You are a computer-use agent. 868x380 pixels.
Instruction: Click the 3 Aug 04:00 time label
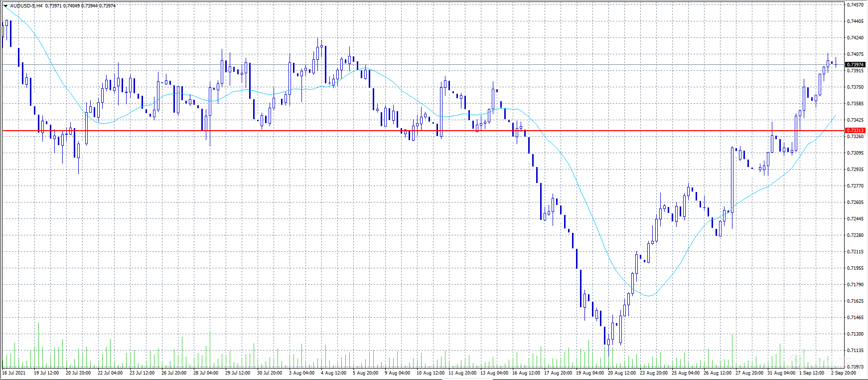(x=301, y=373)
